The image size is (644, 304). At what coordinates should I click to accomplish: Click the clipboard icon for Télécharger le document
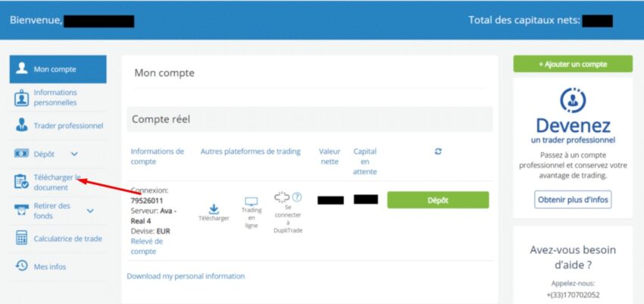21,182
